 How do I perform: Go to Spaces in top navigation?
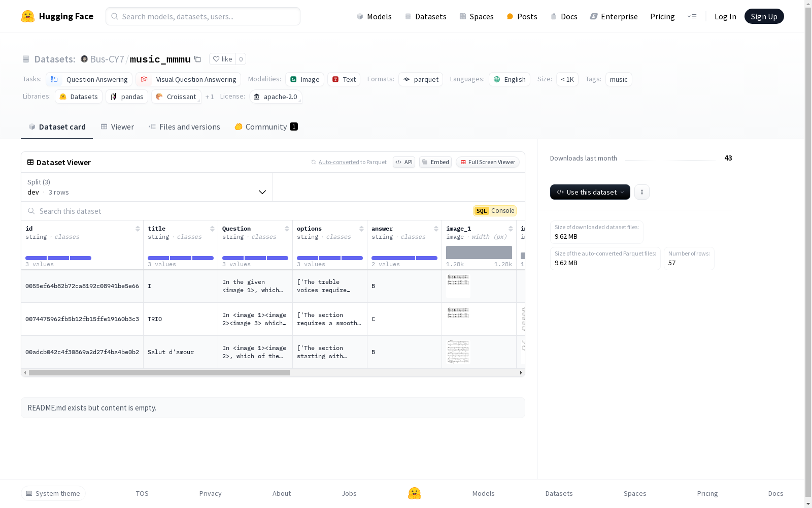tap(477, 16)
